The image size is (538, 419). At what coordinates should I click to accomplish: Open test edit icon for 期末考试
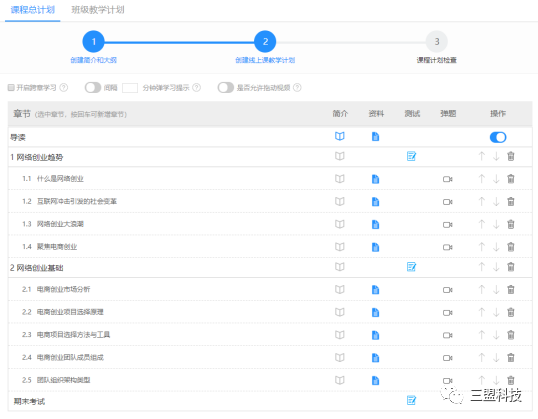[x=411, y=400]
